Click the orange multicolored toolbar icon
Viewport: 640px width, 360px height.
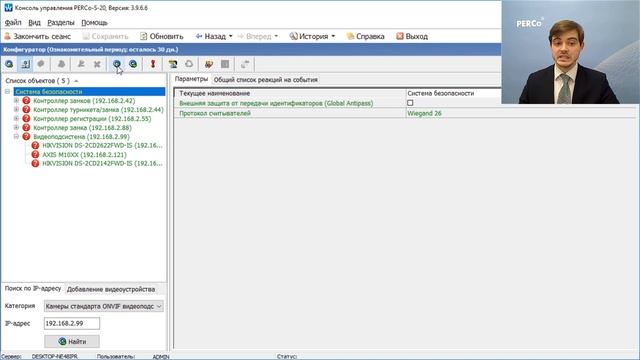pyautogui.click(x=209, y=64)
